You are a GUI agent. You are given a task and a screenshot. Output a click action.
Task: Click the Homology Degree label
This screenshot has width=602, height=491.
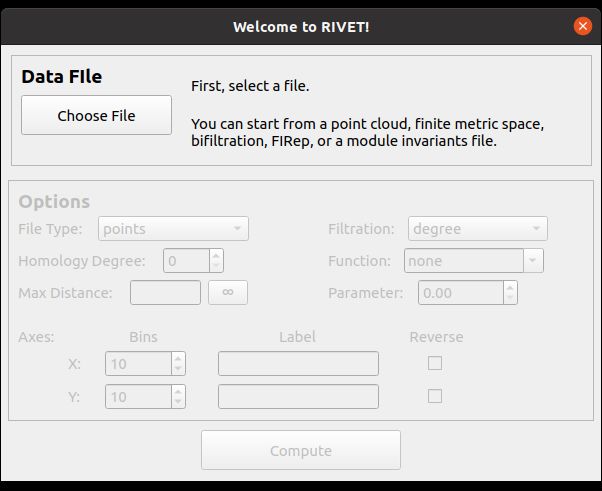pyautogui.click(x=82, y=261)
